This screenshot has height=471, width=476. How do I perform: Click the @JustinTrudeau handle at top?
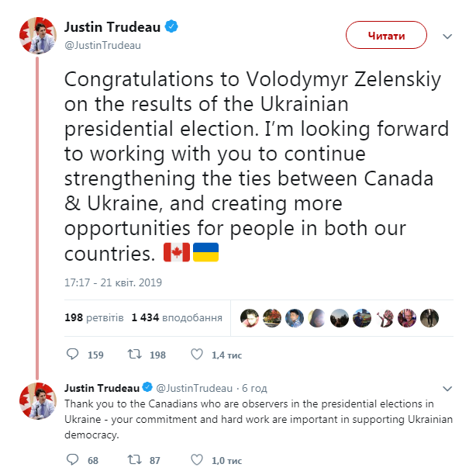click(102, 45)
